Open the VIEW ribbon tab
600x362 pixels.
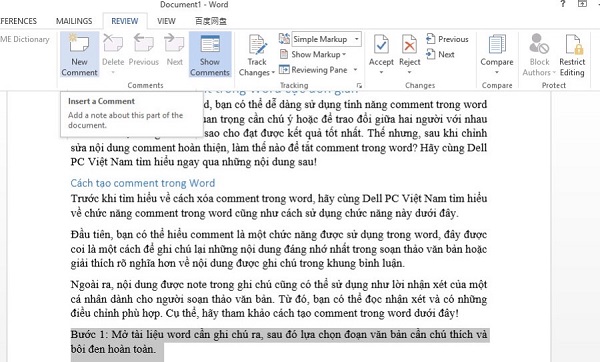pyautogui.click(x=166, y=21)
